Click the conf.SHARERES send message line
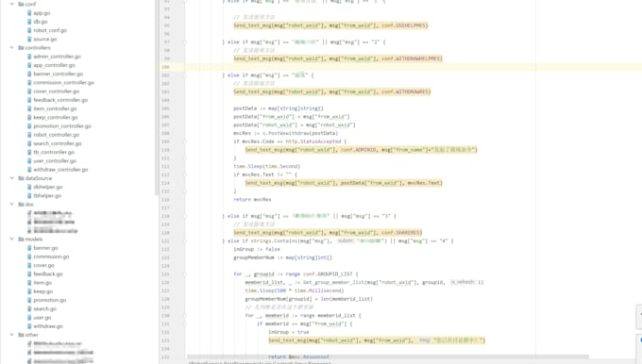The height and width of the screenshot is (364, 642). [x=328, y=233]
